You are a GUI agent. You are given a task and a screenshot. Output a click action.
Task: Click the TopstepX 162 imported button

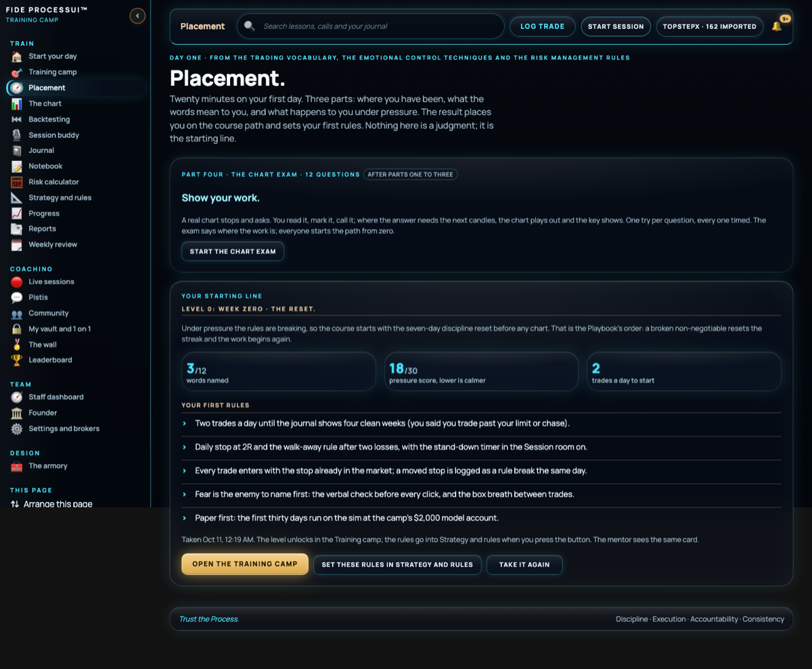[x=710, y=26]
